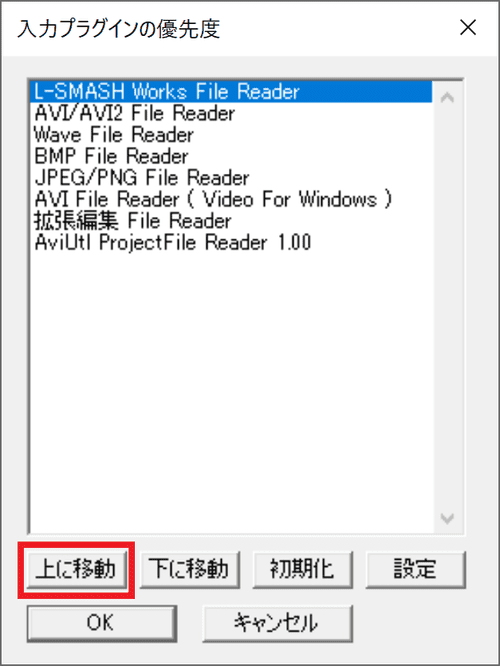Select Wave File Reader entry

(x=232, y=135)
